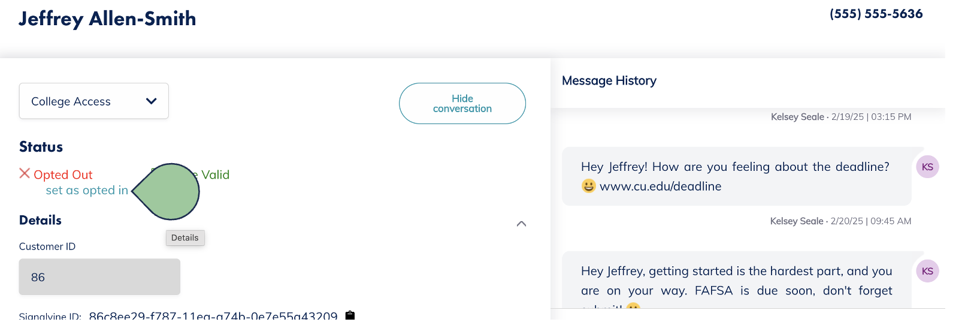Click the dropdown arrow in College Access
The width and height of the screenshot is (980, 325).
coord(152,101)
